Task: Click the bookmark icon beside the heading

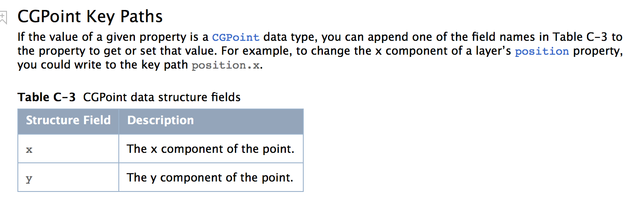Action: 3,17
